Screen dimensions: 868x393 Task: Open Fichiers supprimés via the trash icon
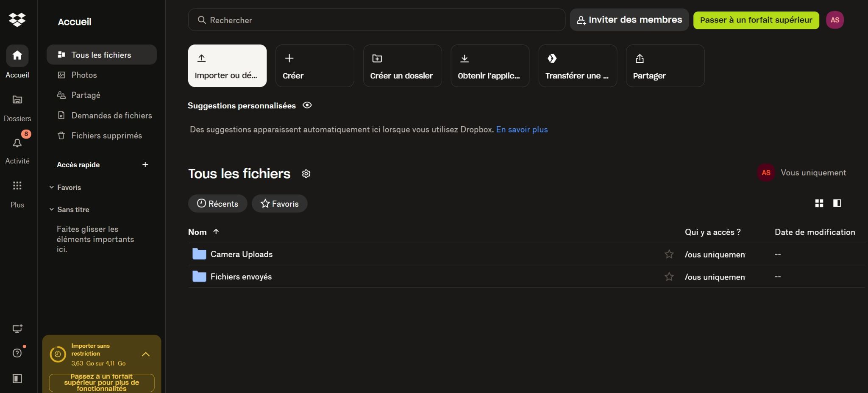106,136
